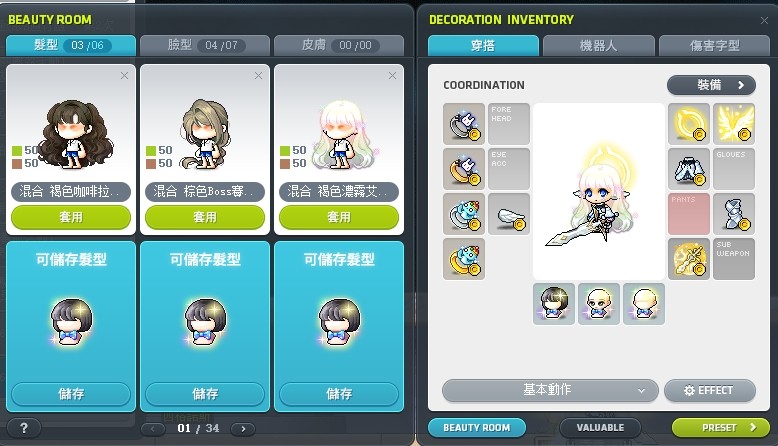Viewport: 778px width, 446px height.
Task: Click the golden wings cape slot icon
Action: 734,124
